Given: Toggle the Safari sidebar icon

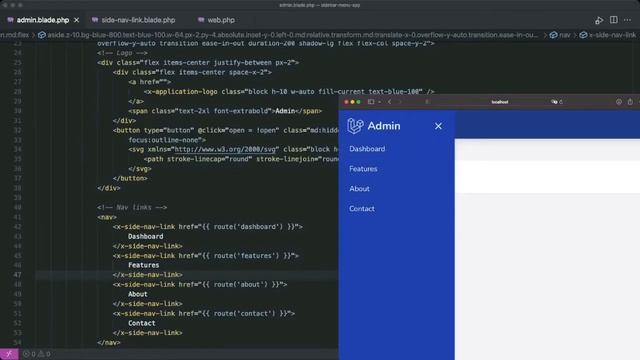Looking at the screenshot, I should [371, 102].
